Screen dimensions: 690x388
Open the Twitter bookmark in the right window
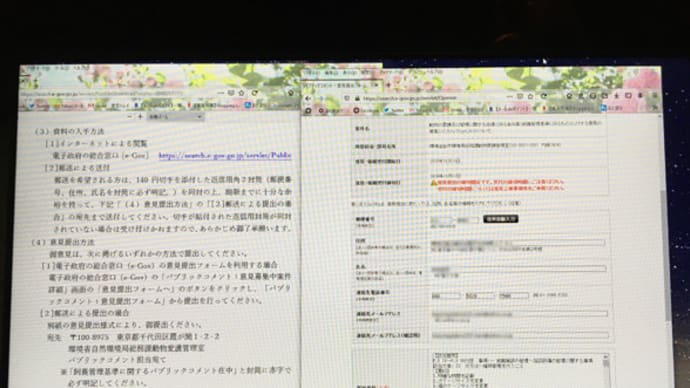pos(395,110)
